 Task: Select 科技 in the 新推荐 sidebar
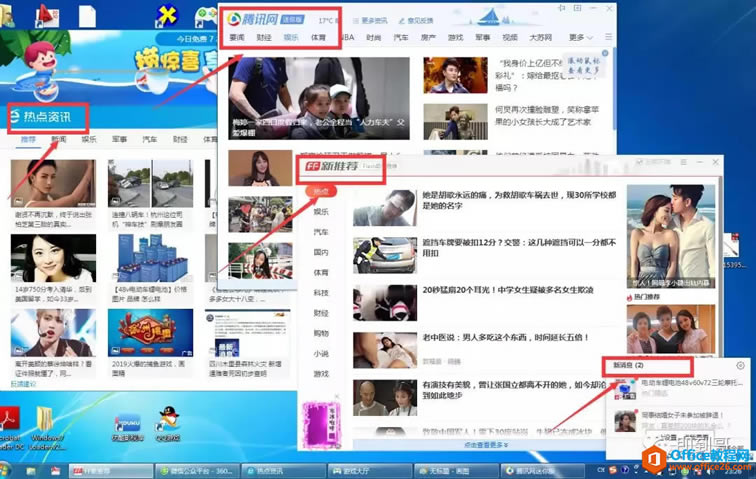click(321, 293)
